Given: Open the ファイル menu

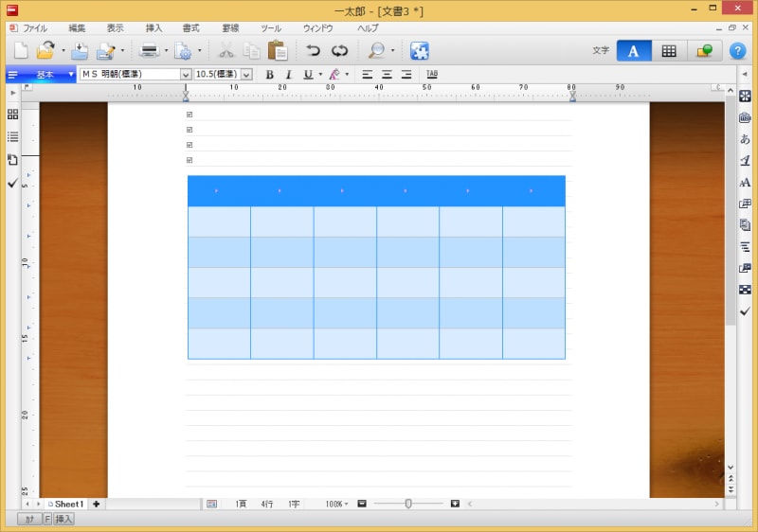Looking at the screenshot, I should pyautogui.click(x=34, y=28).
